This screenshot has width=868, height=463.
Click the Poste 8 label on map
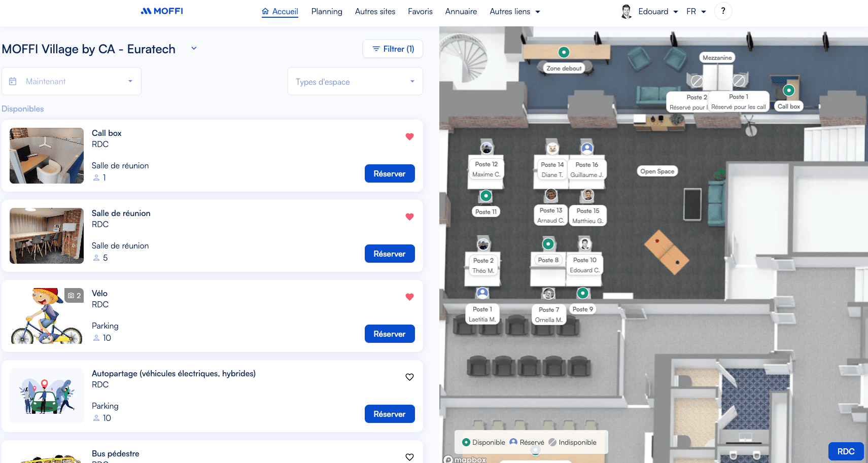click(x=548, y=260)
